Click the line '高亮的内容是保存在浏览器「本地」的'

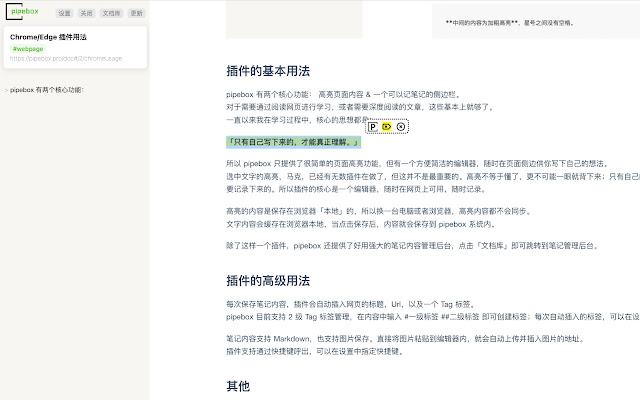click(x=379, y=211)
